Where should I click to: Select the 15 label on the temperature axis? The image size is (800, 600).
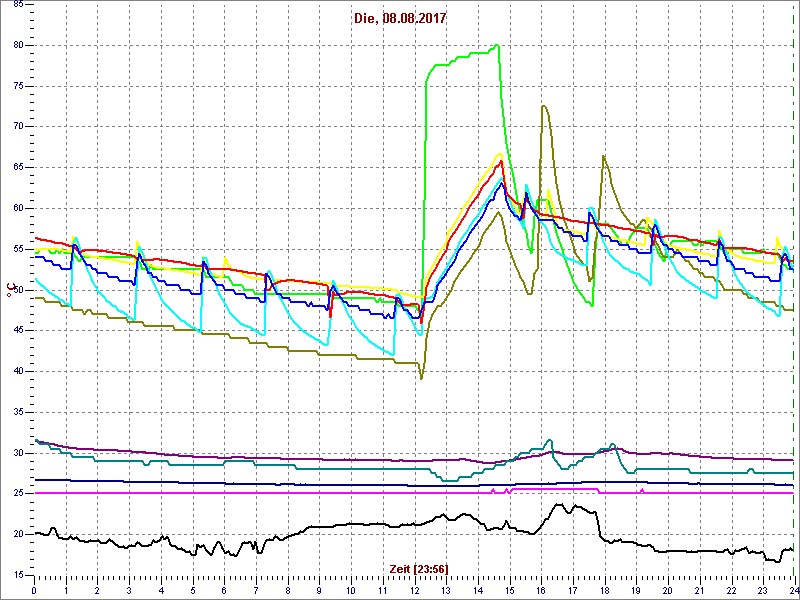point(17,575)
